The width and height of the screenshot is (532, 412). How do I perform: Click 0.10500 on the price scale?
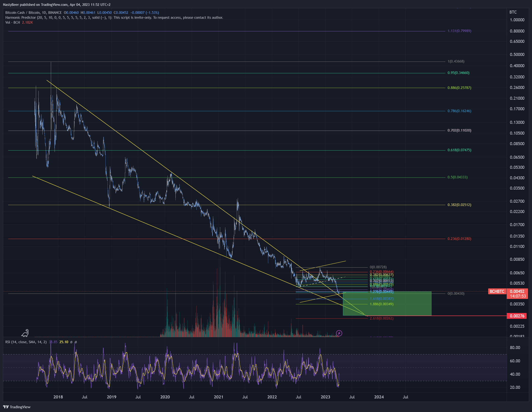click(517, 133)
